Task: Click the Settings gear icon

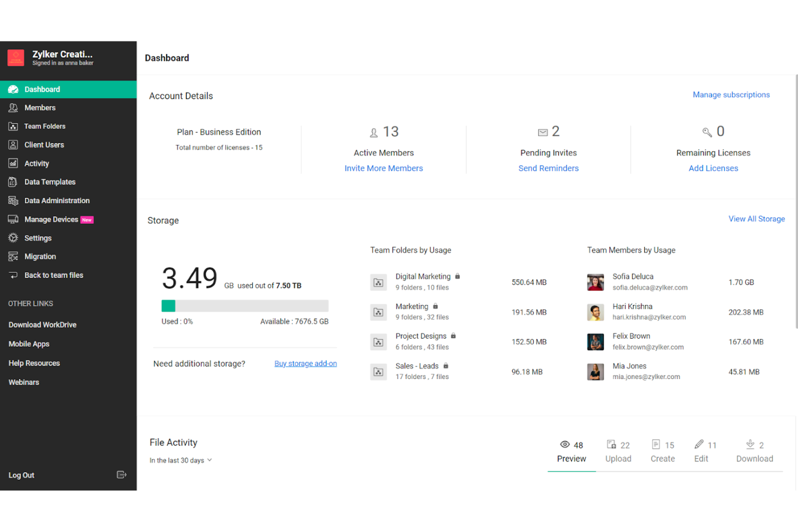Action: click(13, 238)
